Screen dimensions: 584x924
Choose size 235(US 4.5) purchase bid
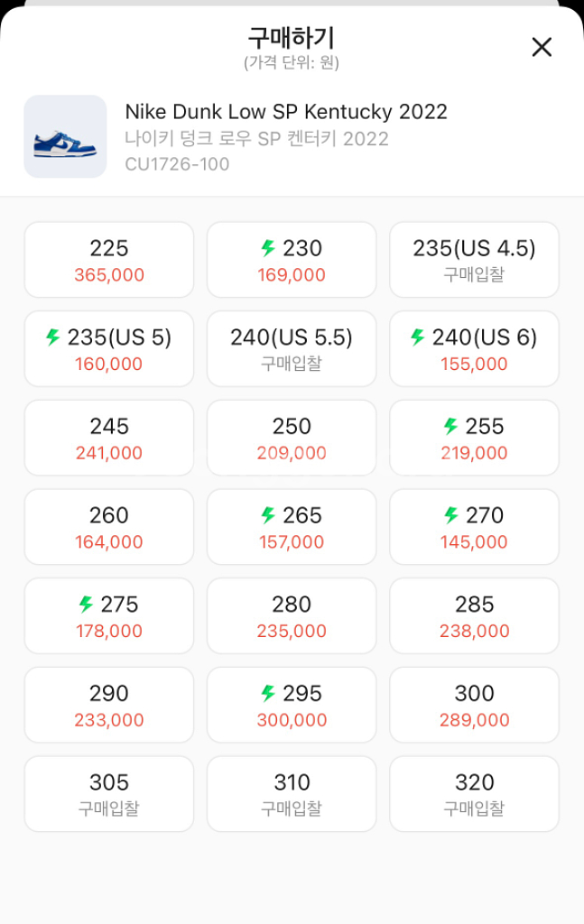pyautogui.click(x=475, y=260)
